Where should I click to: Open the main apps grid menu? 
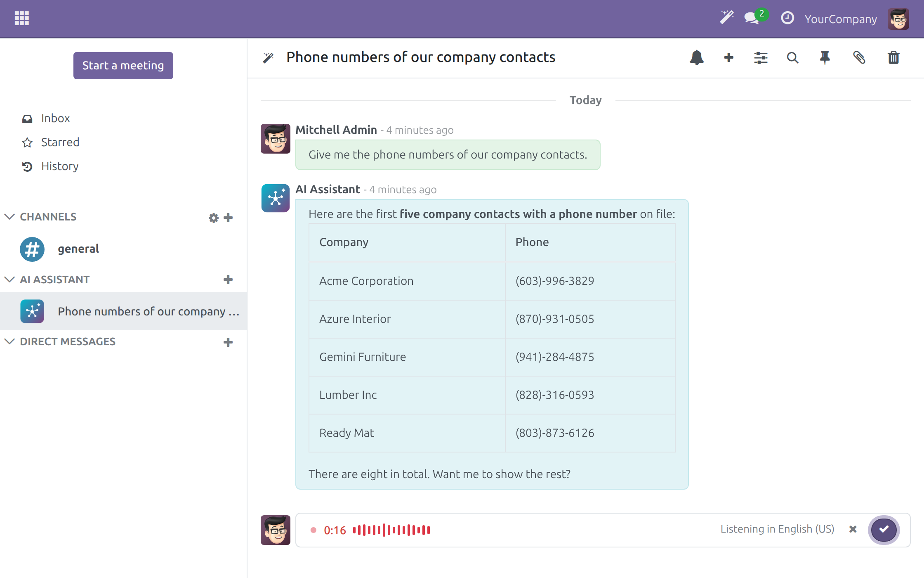[22, 18]
